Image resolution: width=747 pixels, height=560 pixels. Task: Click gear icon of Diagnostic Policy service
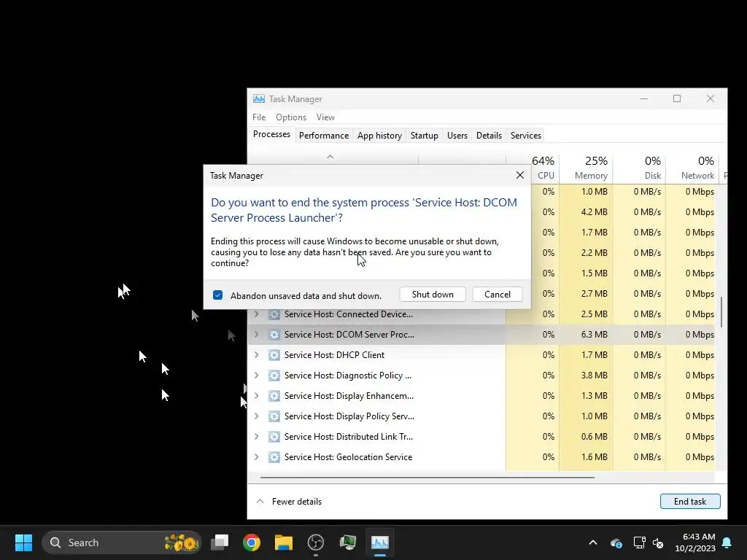(x=274, y=376)
